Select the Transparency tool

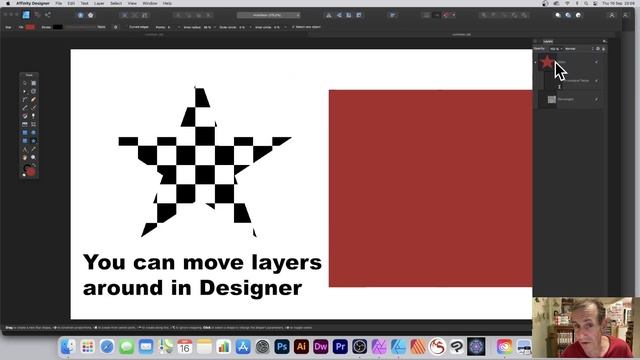coord(33,116)
